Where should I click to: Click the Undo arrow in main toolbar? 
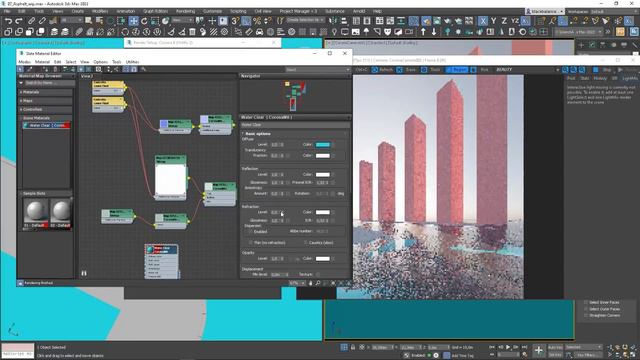8,21
